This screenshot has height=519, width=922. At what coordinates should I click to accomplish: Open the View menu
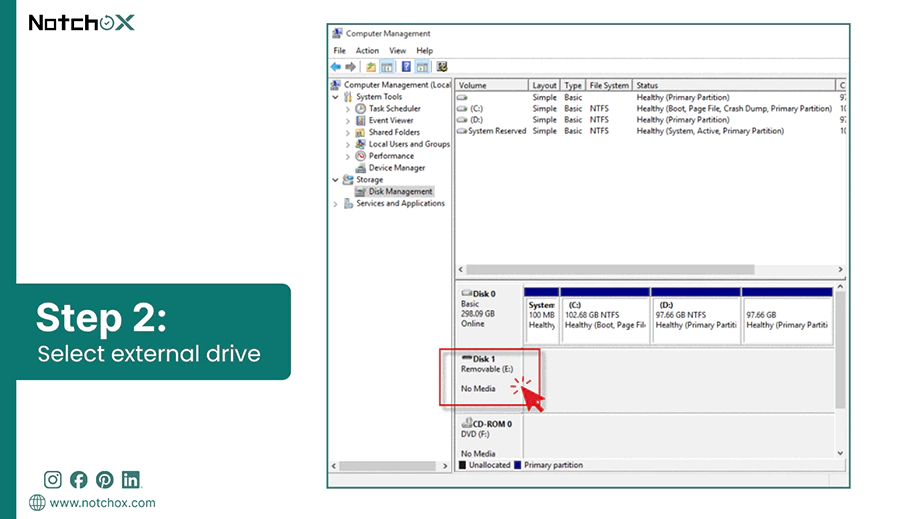coord(397,51)
